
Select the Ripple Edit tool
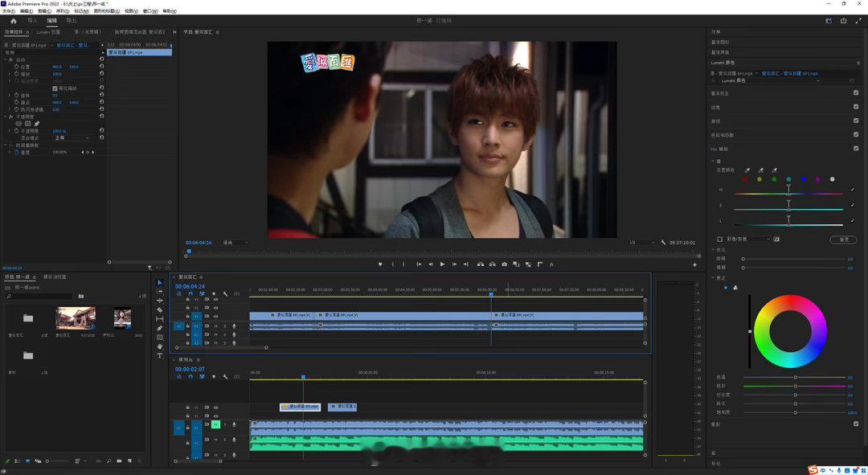point(159,301)
